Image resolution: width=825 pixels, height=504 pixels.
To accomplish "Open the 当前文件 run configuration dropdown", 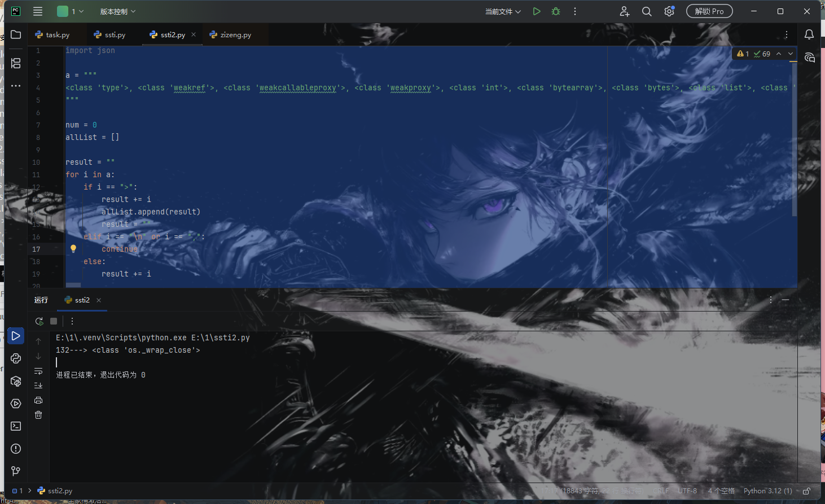I will 503,11.
